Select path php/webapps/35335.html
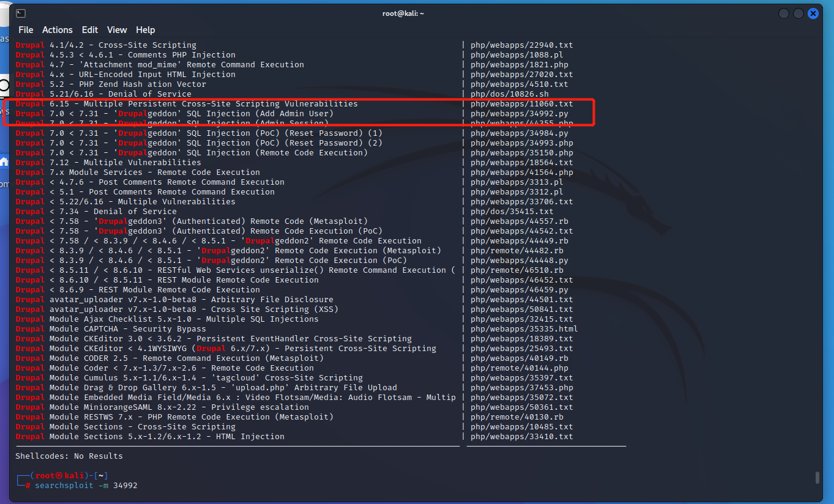The height and width of the screenshot is (504, 834). [x=524, y=329]
